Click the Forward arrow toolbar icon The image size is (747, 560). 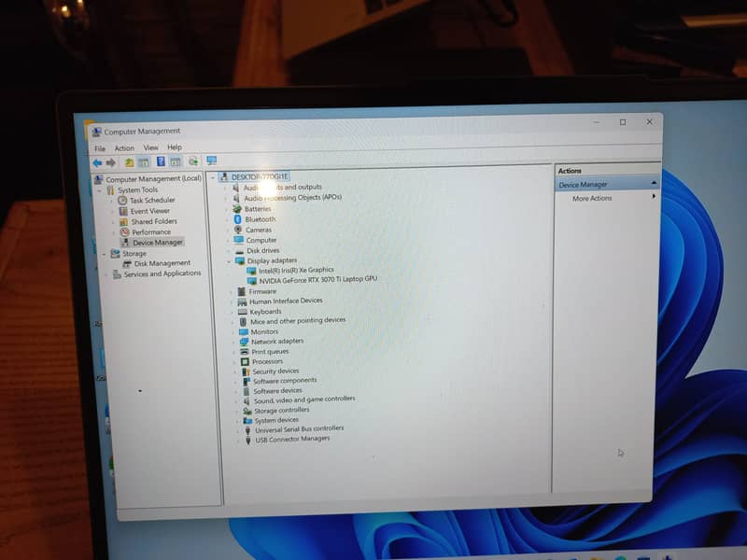tap(110, 163)
